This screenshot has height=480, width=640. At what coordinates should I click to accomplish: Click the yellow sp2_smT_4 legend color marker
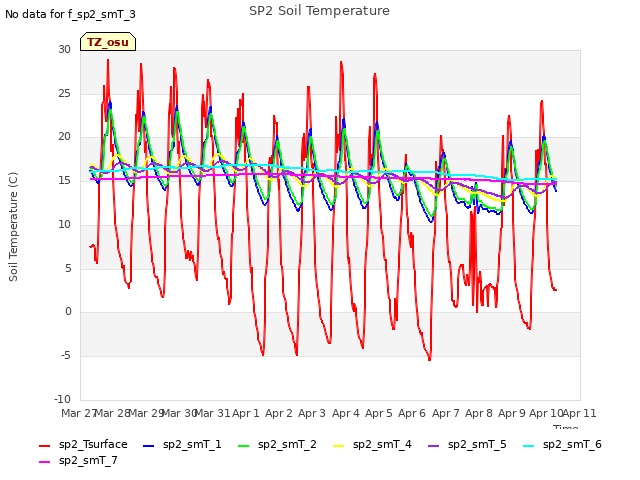[339, 446]
